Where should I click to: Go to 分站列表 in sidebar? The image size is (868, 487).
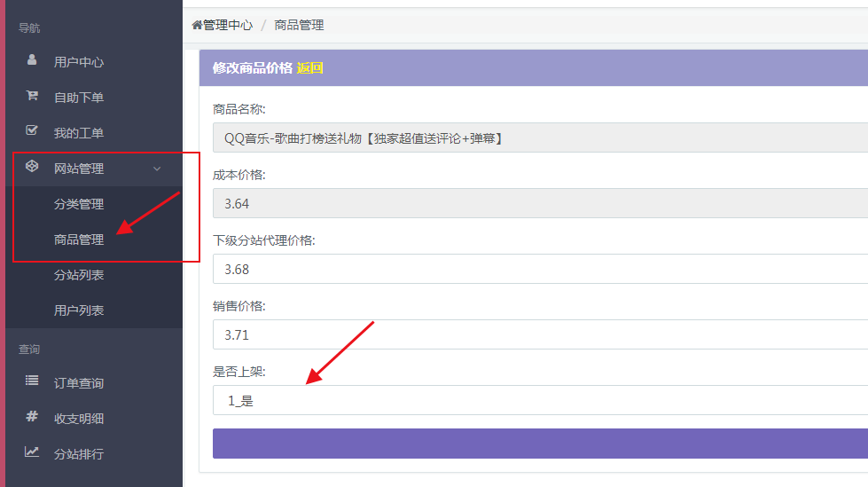tap(79, 275)
